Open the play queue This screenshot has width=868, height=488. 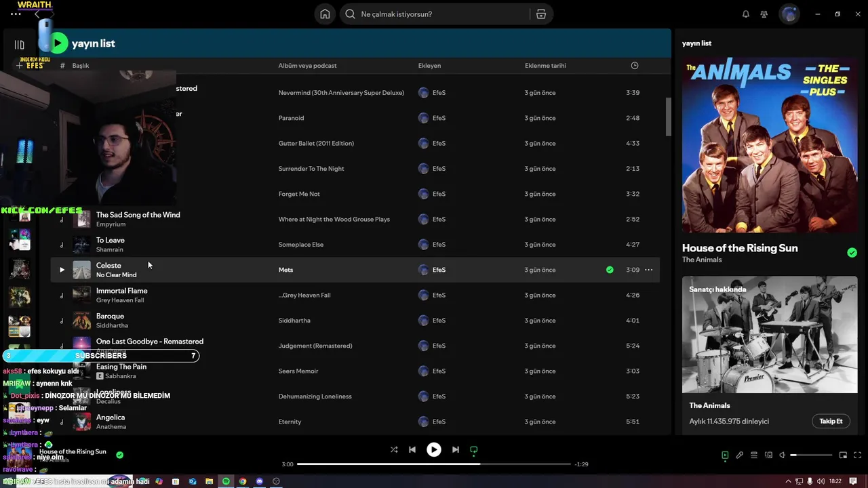pyautogui.click(x=754, y=455)
